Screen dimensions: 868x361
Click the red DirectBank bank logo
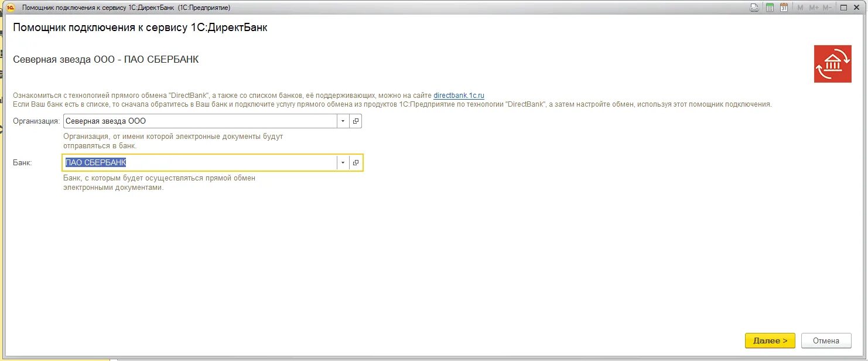(x=832, y=63)
